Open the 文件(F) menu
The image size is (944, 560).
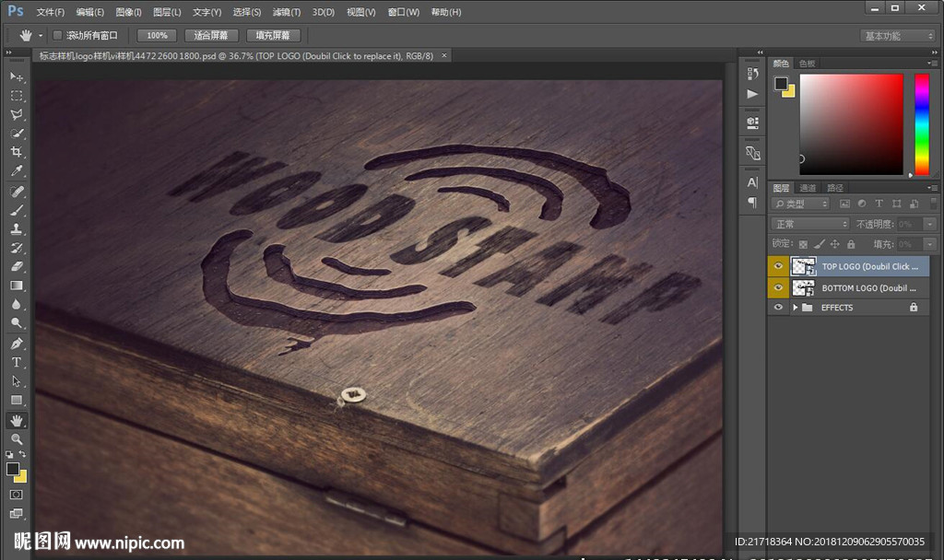click(51, 12)
